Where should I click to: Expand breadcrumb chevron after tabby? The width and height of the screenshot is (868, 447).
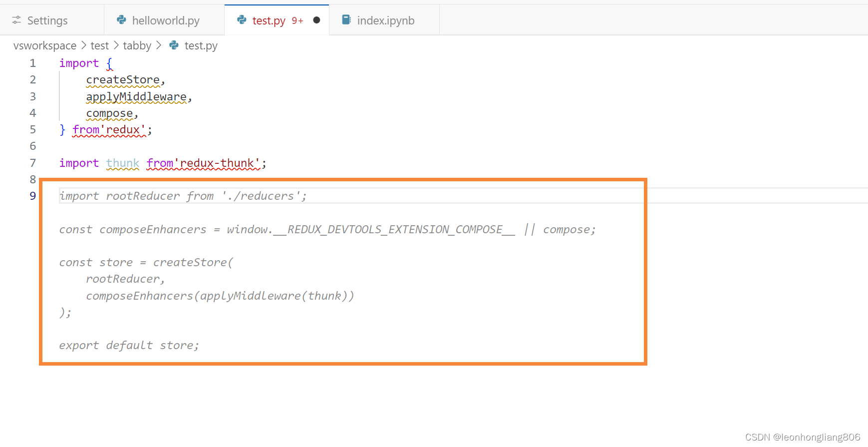coord(159,45)
